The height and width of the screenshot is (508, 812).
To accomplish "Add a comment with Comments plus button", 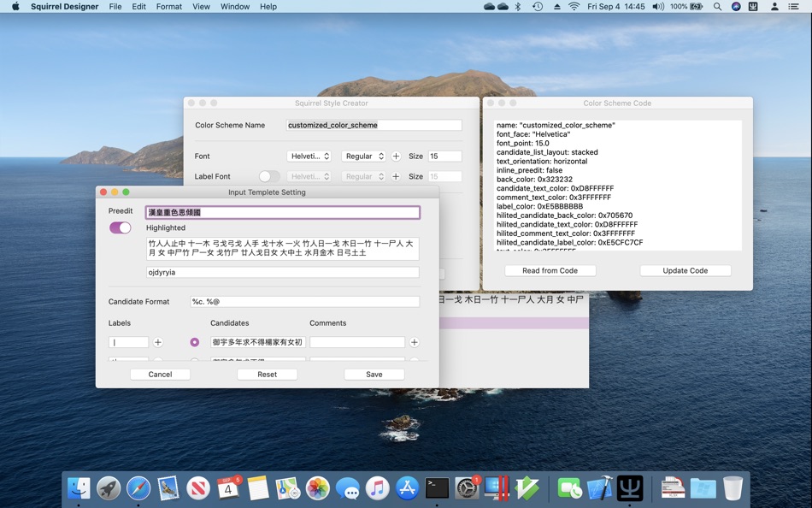I will [x=415, y=342].
